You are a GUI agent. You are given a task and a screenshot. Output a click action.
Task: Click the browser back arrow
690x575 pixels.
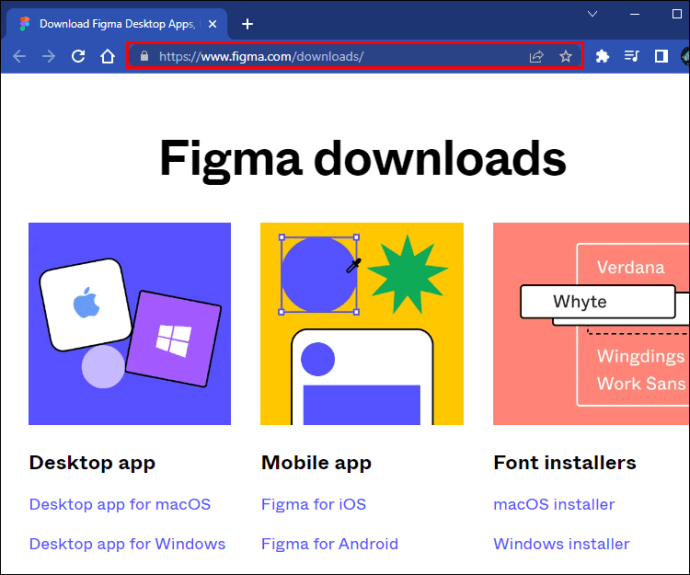[x=19, y=57]
